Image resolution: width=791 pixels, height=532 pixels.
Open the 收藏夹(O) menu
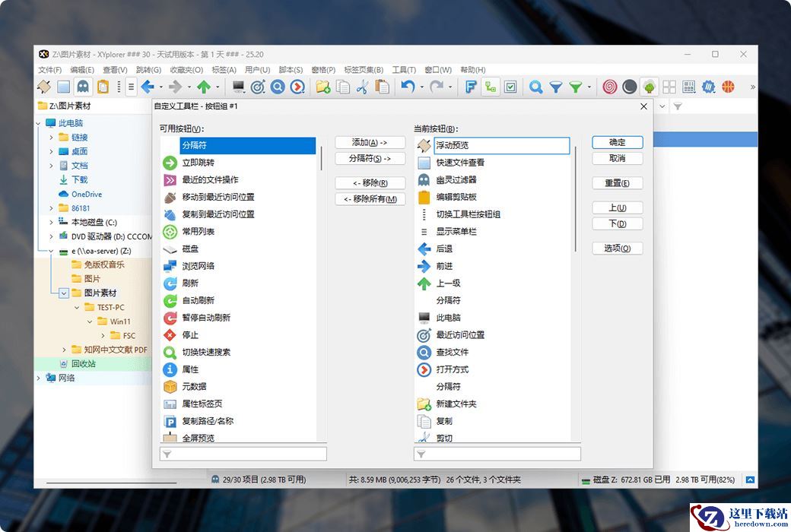(x=186, y=70)
